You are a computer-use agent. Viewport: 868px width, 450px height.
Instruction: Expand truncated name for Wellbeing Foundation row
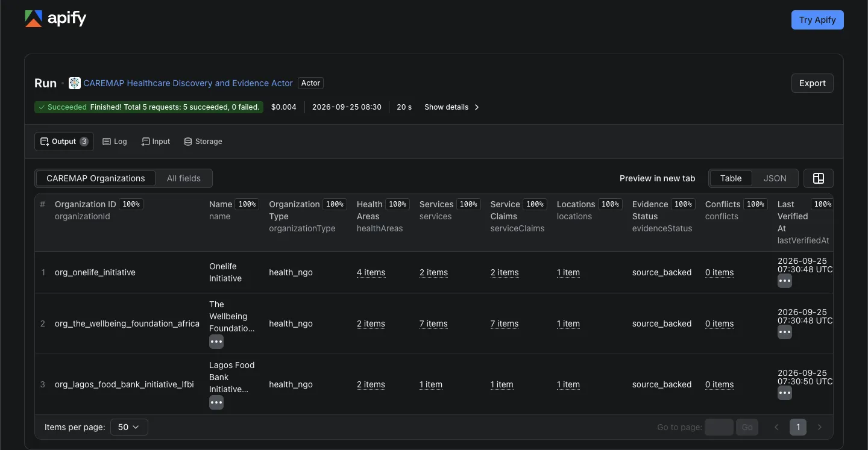click(216, 342)
